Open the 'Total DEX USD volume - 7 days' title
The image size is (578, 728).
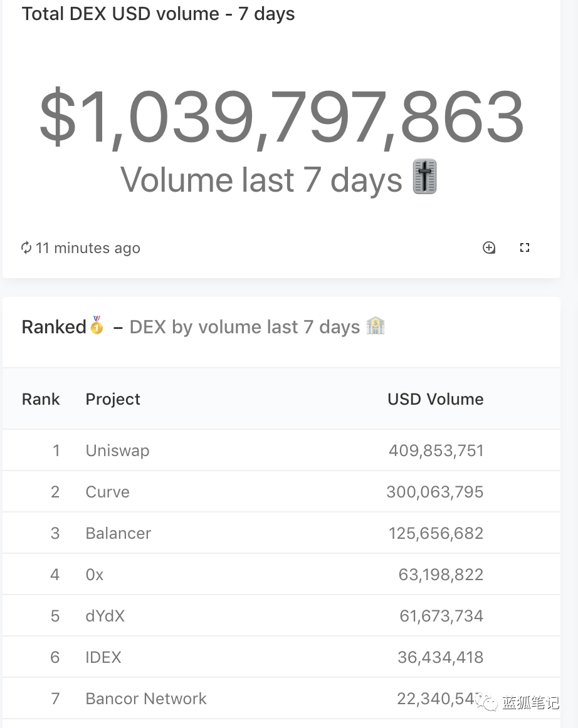click(x=158, y=14)
